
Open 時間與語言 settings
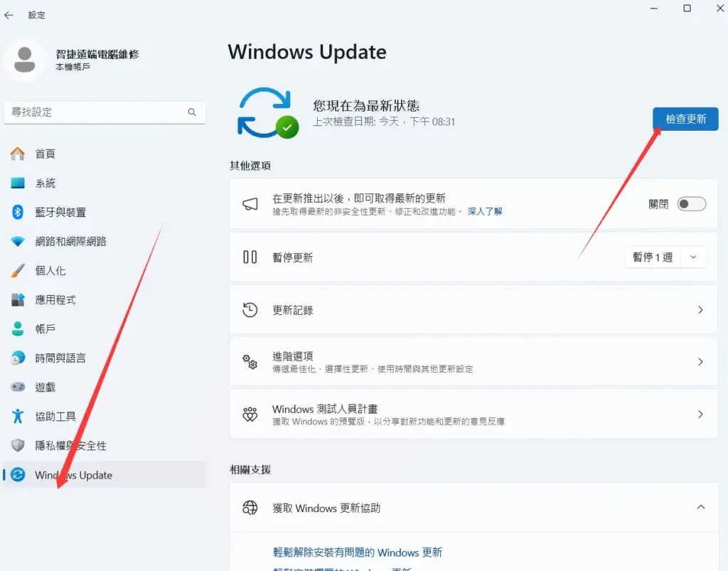[105, 358]
